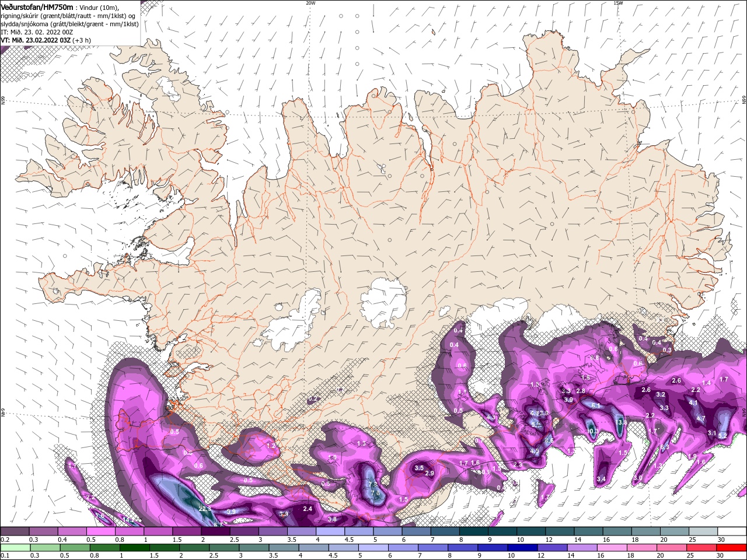The height and width of the screenshot is (560, 747).
Task: Click the 3.5 label on the rain legend
Action: [x=273, y=556]
